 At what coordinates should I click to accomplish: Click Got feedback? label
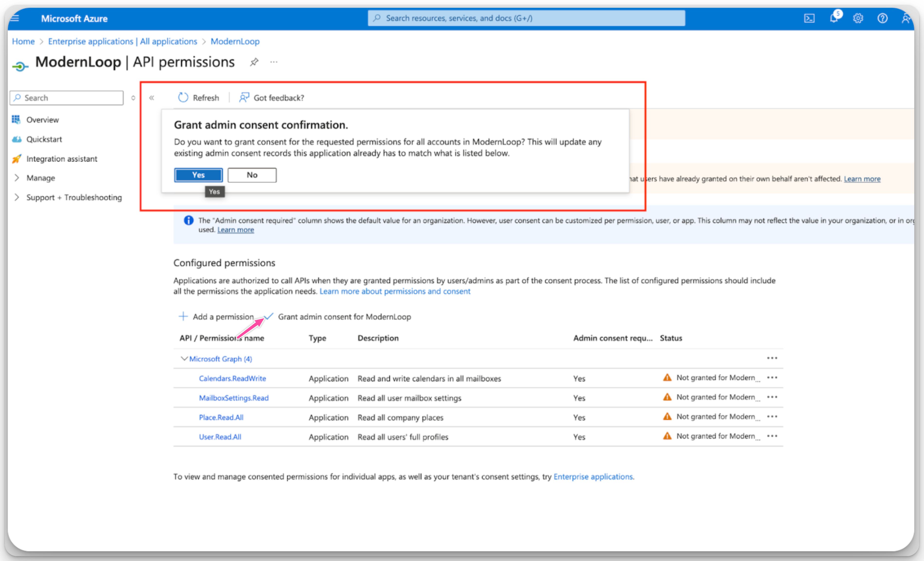(x=279, y=98)
